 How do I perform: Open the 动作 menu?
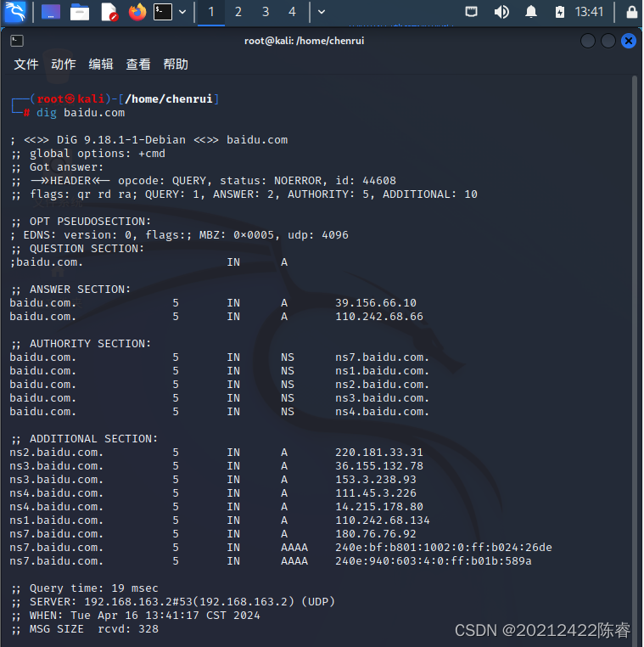(64, 65)
